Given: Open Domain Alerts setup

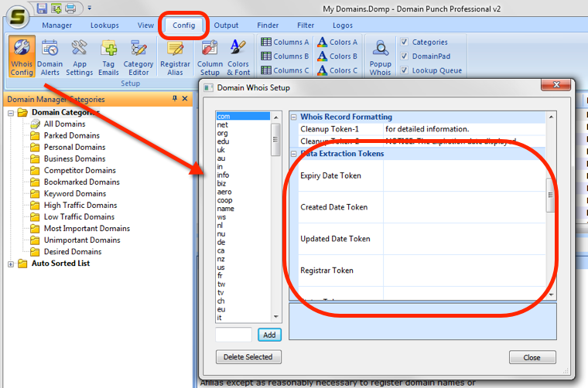Looking at the screenshot, I should pos(50,56).
